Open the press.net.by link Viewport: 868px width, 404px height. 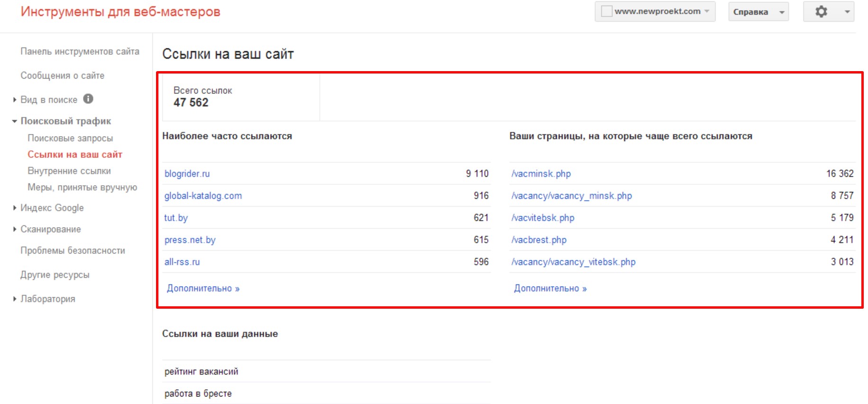(x=190, y=240)
